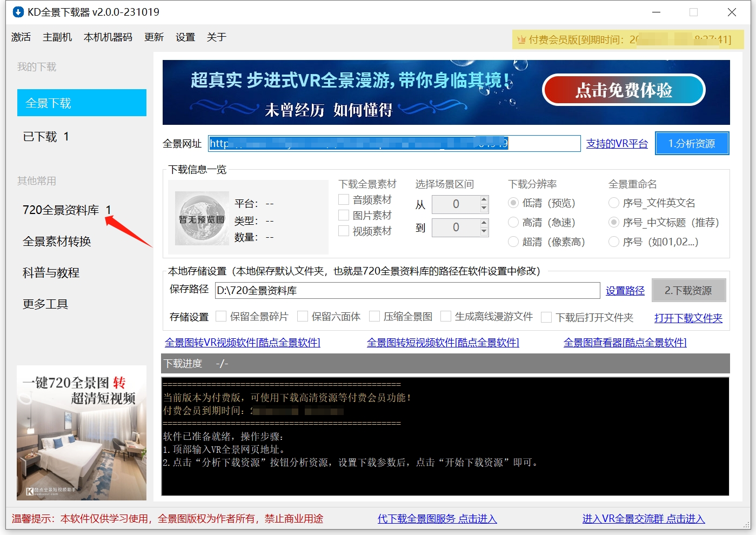Decrease the 从 scene start value
This screenshot has height=535, width=756.
click(484, 208)
